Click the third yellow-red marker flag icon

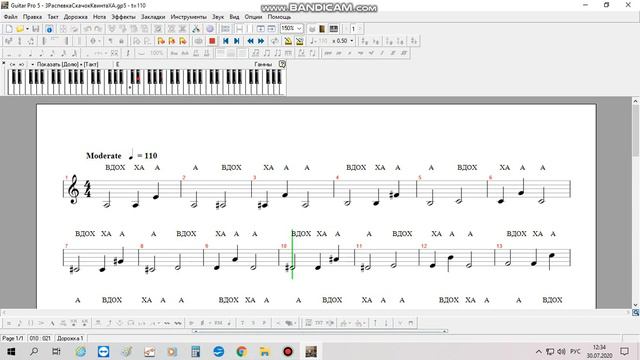183,41
